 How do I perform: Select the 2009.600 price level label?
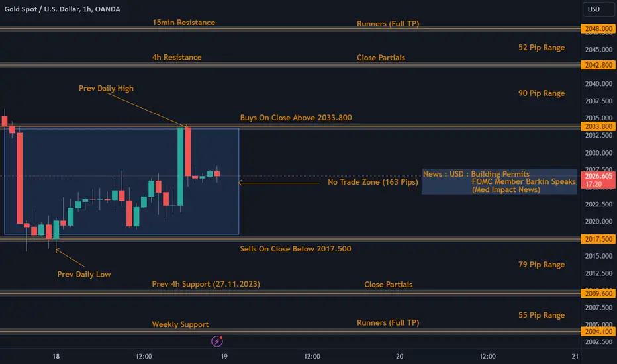coord(598,294)
